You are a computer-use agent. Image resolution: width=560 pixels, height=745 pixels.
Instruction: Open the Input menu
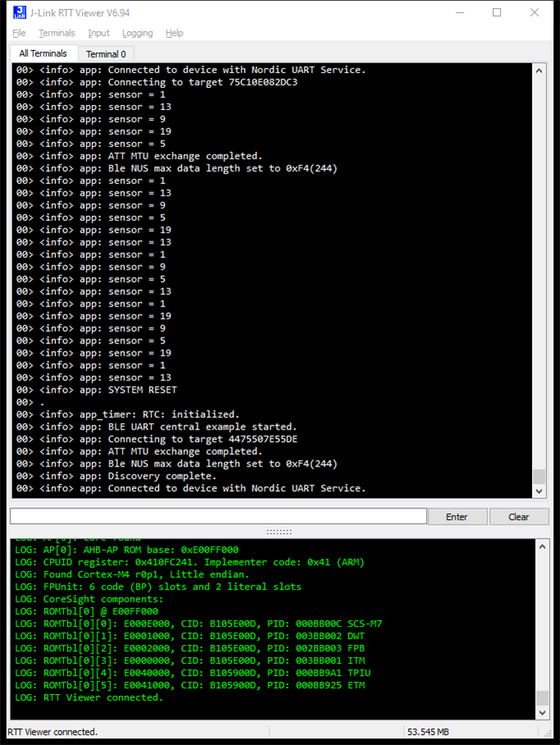click(x=99, y=33)
